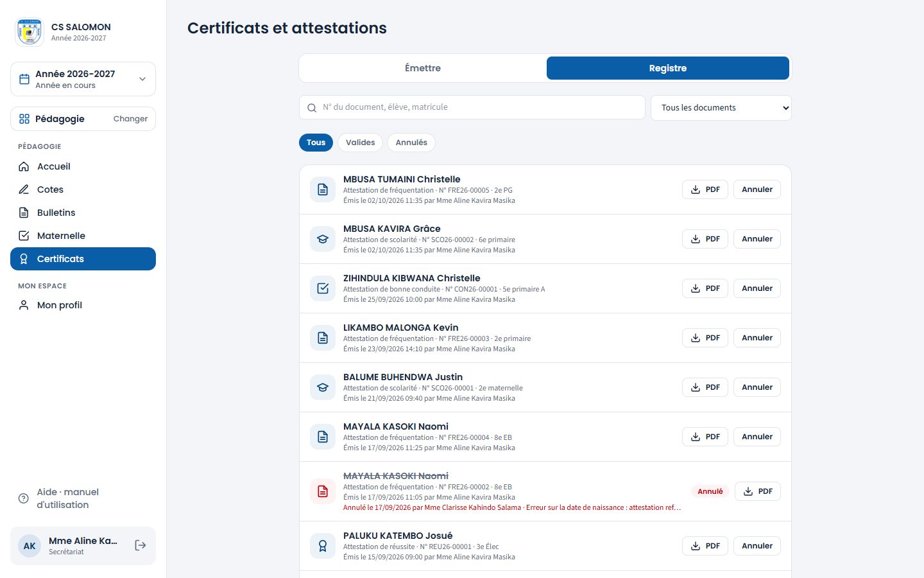Filter the register by Valides
The image size is (924, 578).
(361, 143)
